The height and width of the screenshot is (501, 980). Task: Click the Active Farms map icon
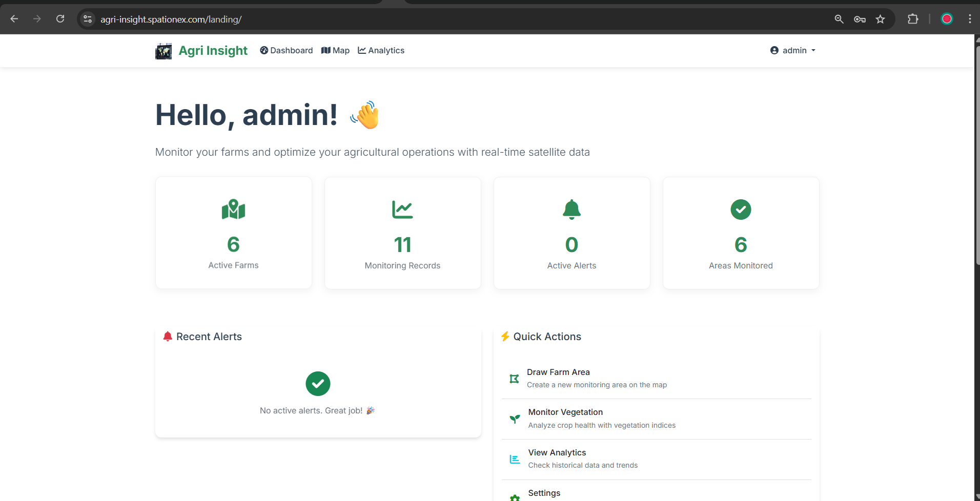pyautogui.click(x=233, y=210)
